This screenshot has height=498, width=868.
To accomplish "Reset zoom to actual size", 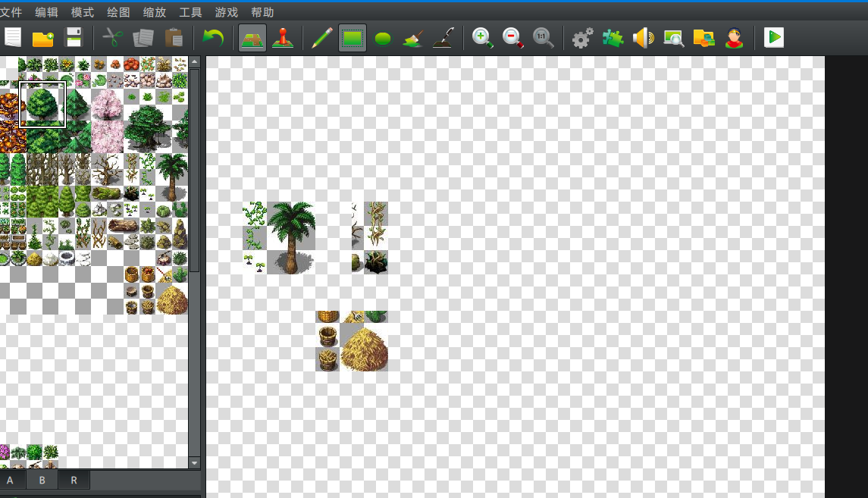I will click(x=543, y=38).
